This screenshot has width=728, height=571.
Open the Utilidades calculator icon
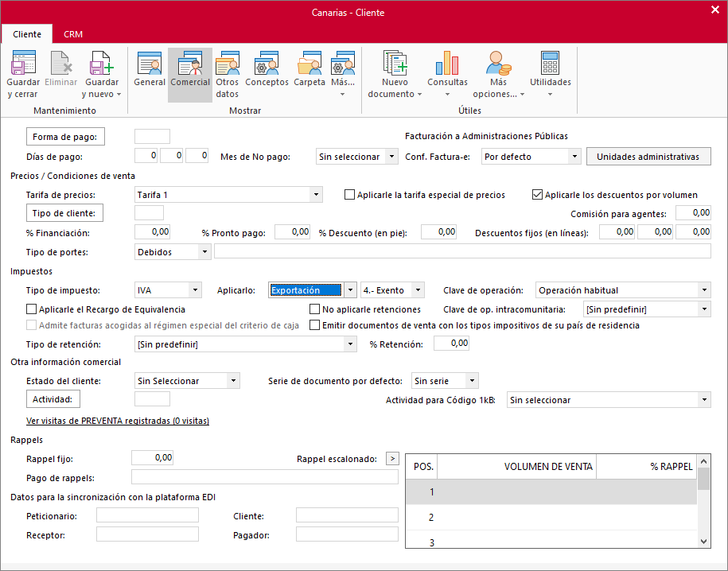[551, 63]
